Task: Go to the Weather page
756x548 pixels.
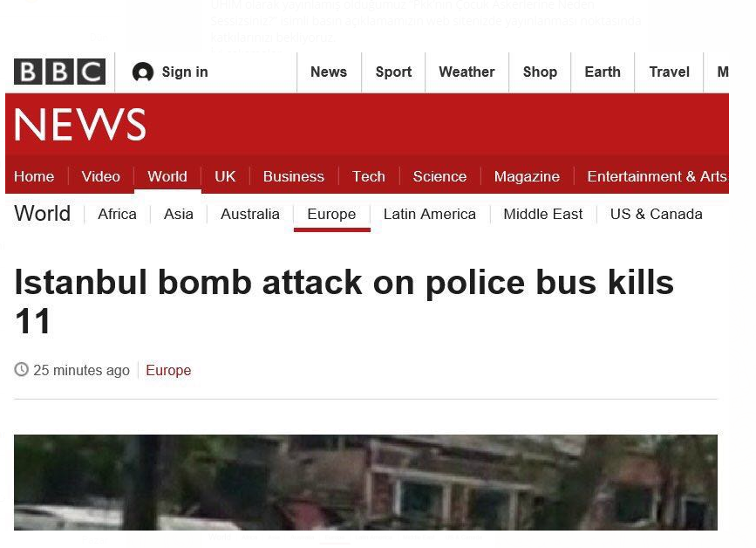Action: [x=467, y=72]
